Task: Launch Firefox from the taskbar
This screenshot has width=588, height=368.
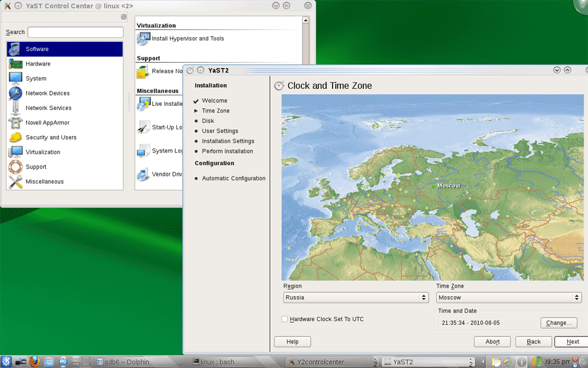Action: click(35, 361)
